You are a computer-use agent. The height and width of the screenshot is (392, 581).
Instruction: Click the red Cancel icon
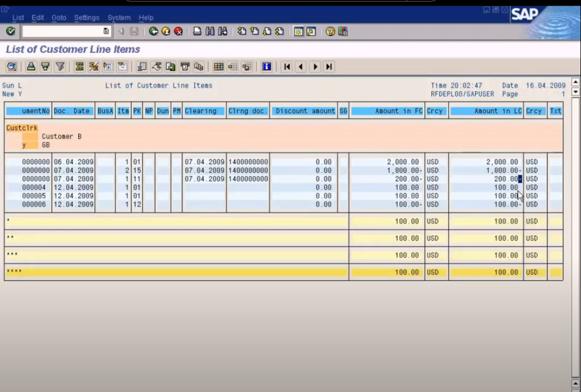pos(179,32)
